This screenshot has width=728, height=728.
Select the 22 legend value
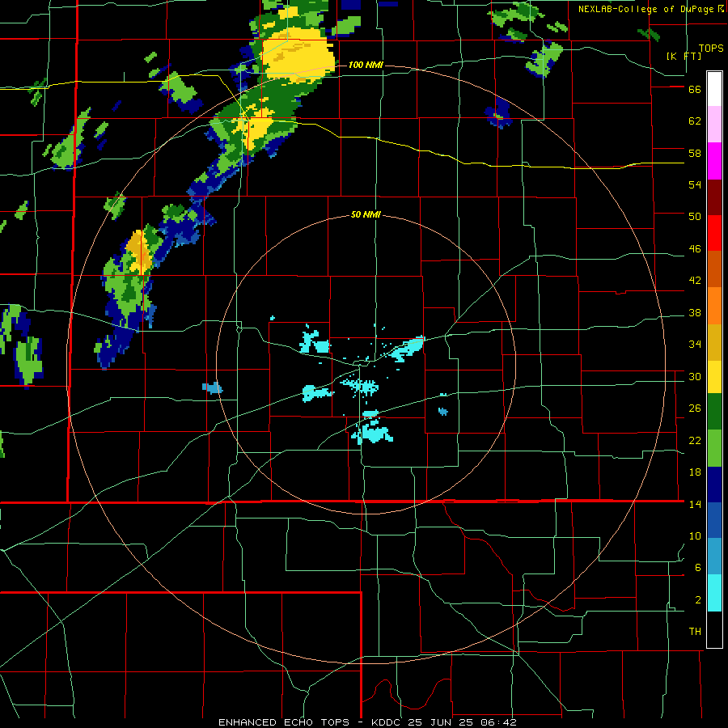(695, 440)
